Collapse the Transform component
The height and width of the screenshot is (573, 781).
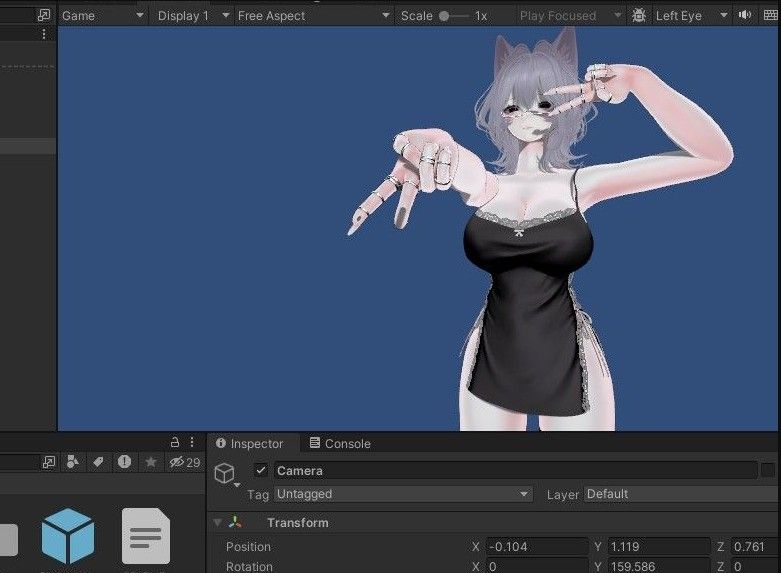coord(218,522)
